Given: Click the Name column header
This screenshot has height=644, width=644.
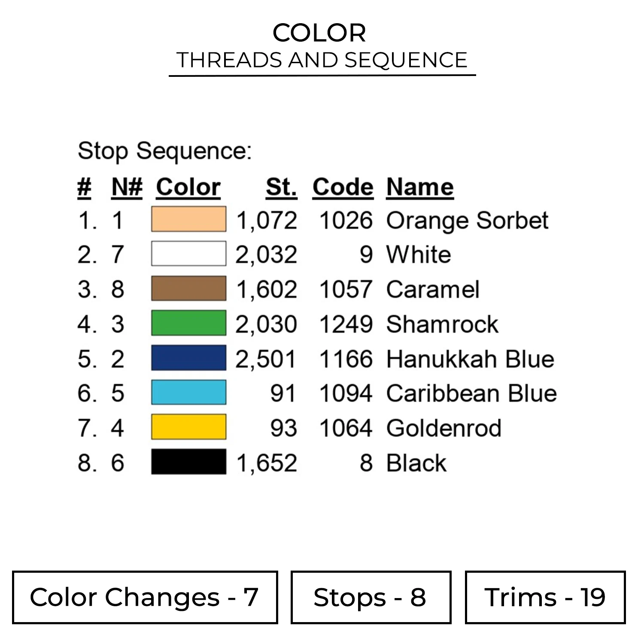Looking at the screenshot, I should tap(419, 187).
